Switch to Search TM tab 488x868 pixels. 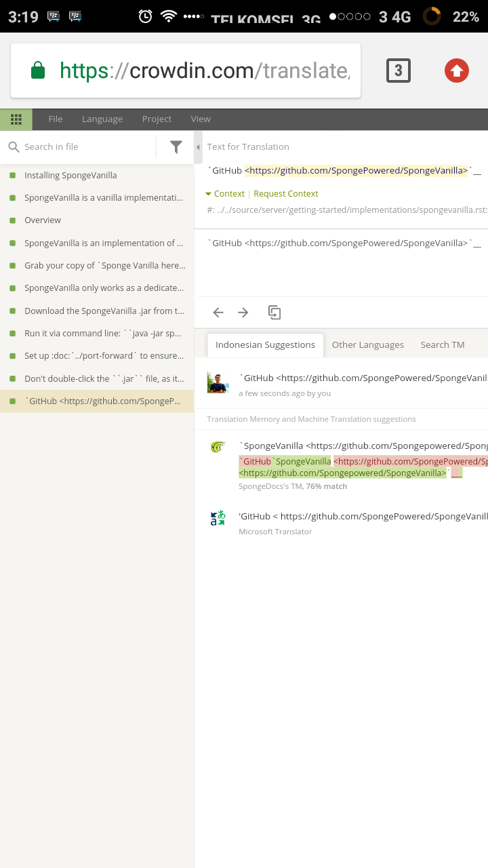(x=443, y=344)
